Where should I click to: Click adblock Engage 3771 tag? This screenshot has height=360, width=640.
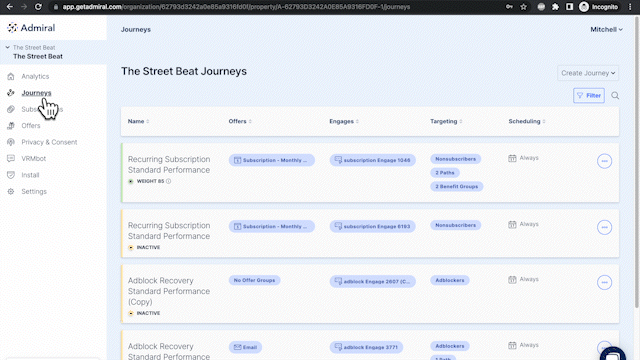click(366, 347)
